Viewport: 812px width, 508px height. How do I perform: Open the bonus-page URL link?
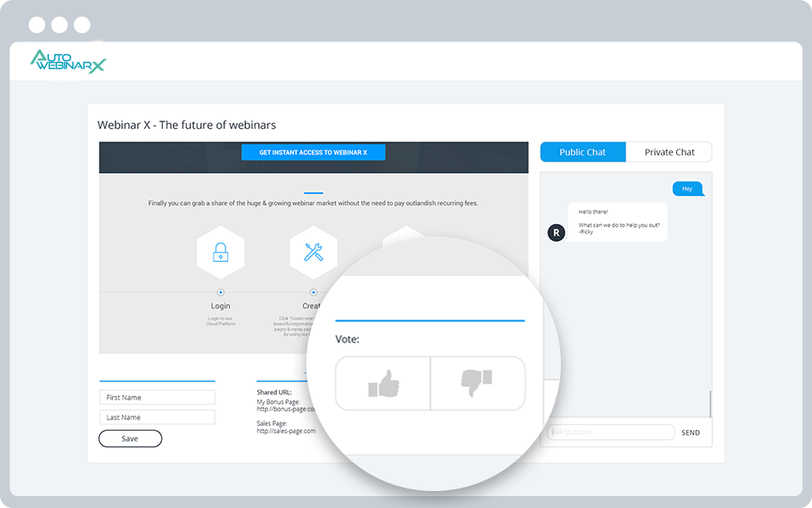pos(286,409)
